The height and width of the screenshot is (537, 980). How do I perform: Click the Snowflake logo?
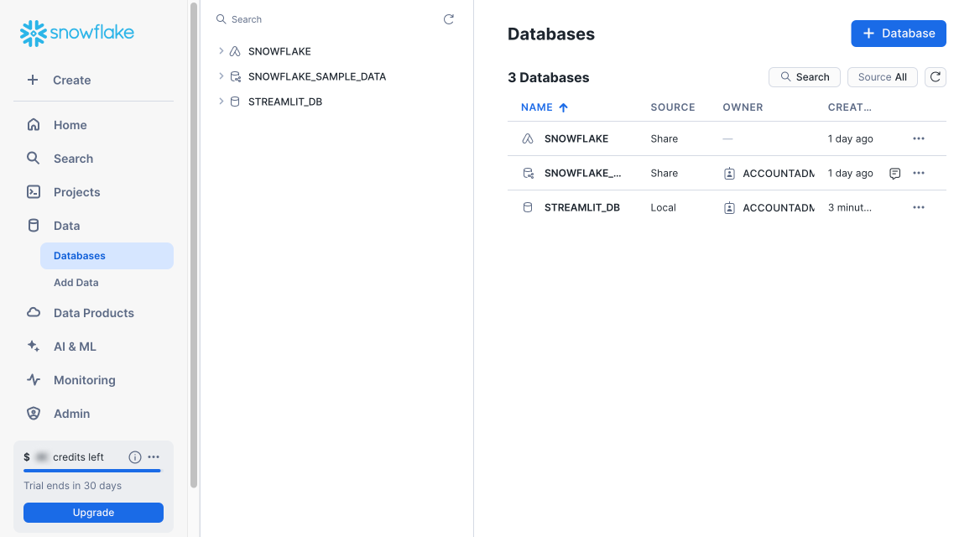(76, 33)
